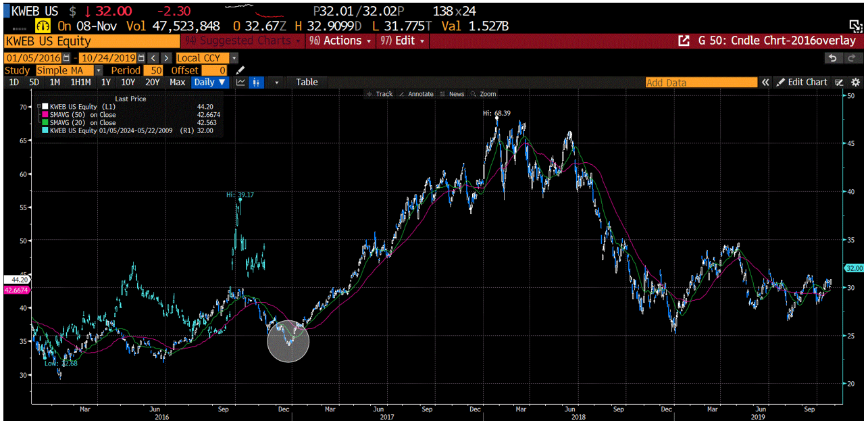The image size is (868, 425).
Task: Select the candlestick chart type icon
Action: coord(255,82)
